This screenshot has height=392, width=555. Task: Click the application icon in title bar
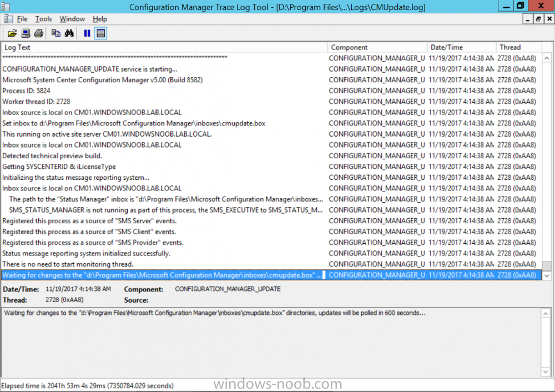6,6
